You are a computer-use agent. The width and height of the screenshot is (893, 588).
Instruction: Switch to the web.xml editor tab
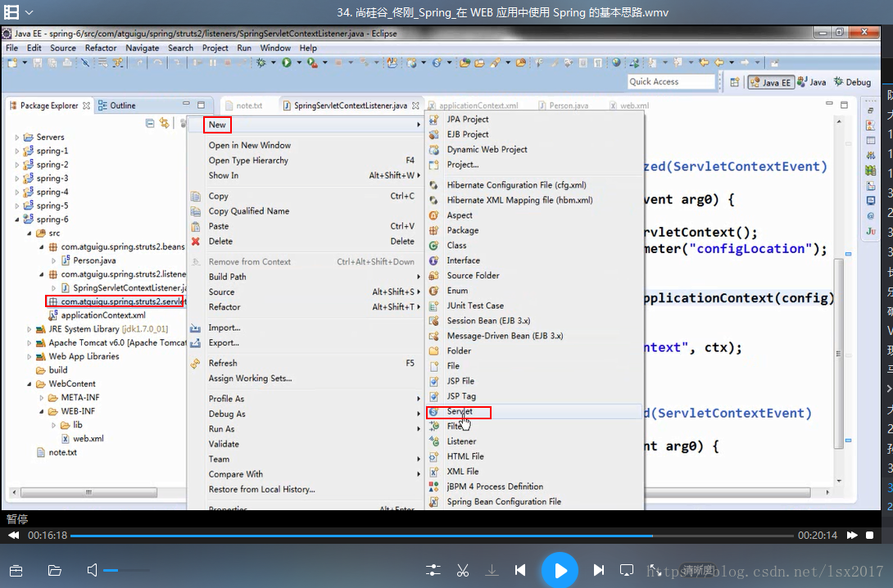[x=629, y=106]
